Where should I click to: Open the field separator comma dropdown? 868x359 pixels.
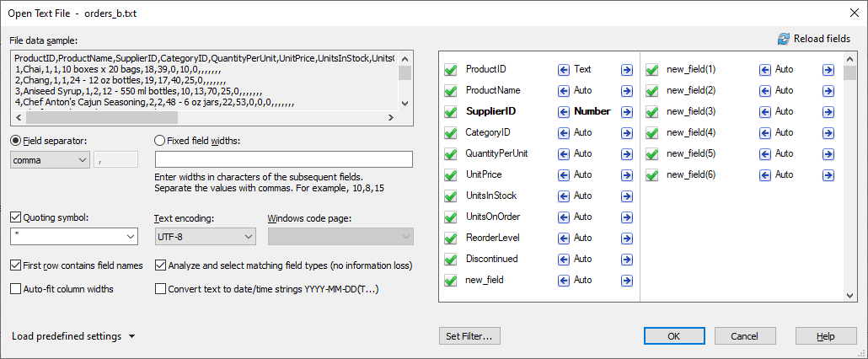point(50,159)
